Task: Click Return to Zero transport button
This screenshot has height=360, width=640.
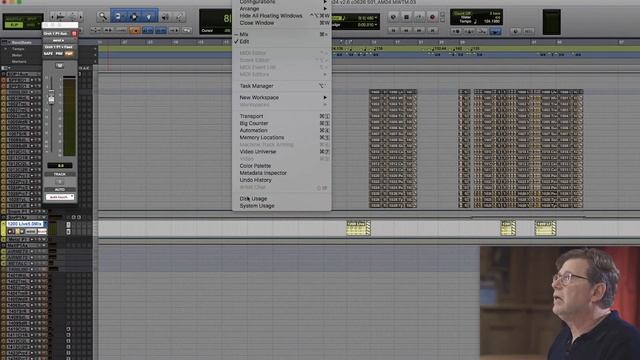Action: click(x=393, y=30)
